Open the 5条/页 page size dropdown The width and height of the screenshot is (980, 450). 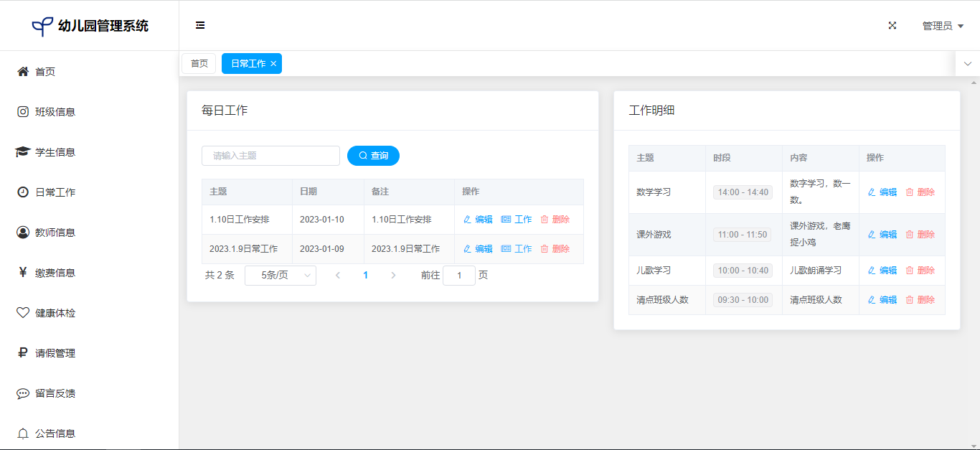[x=280, y=276]
